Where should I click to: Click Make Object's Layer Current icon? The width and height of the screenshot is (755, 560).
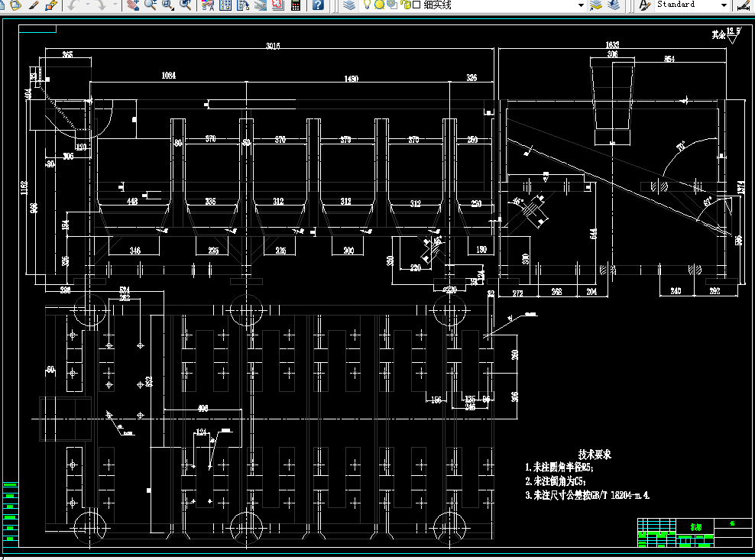pyautogui.click(x=595, y=5)
